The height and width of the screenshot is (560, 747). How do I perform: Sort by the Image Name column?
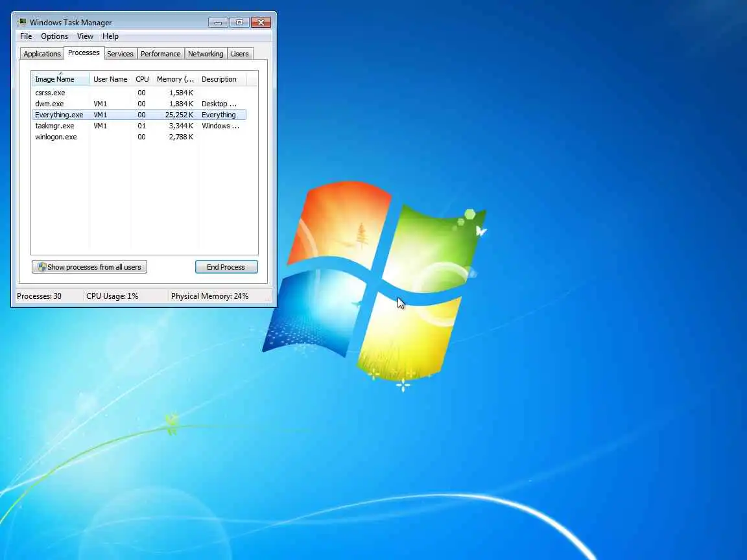[x=60, y=79]
